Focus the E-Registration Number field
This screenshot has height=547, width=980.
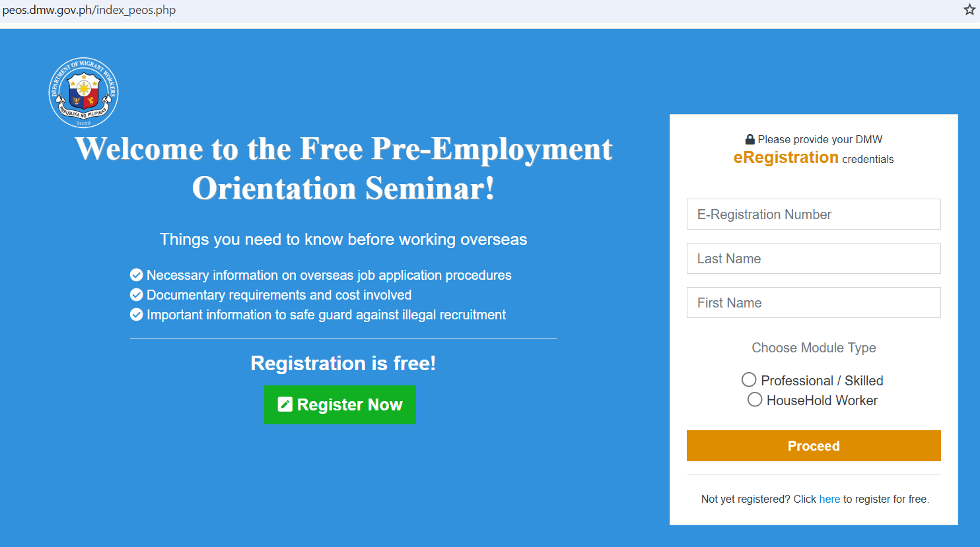point(814,214)
